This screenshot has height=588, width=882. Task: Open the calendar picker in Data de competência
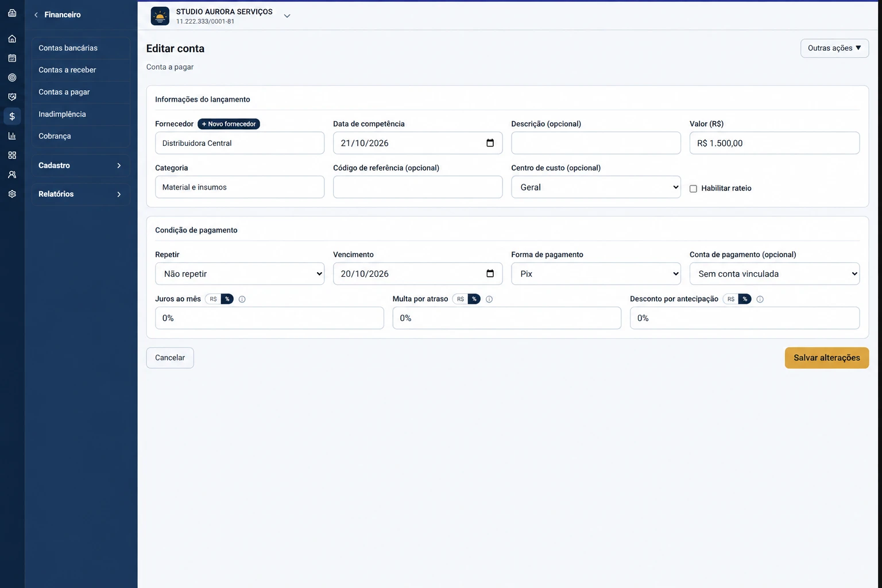(x=490, y=143)
